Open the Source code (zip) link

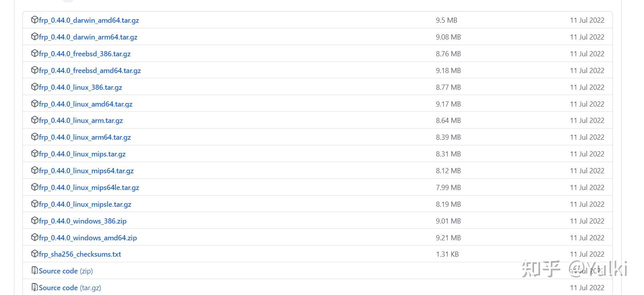pos(66,271)
